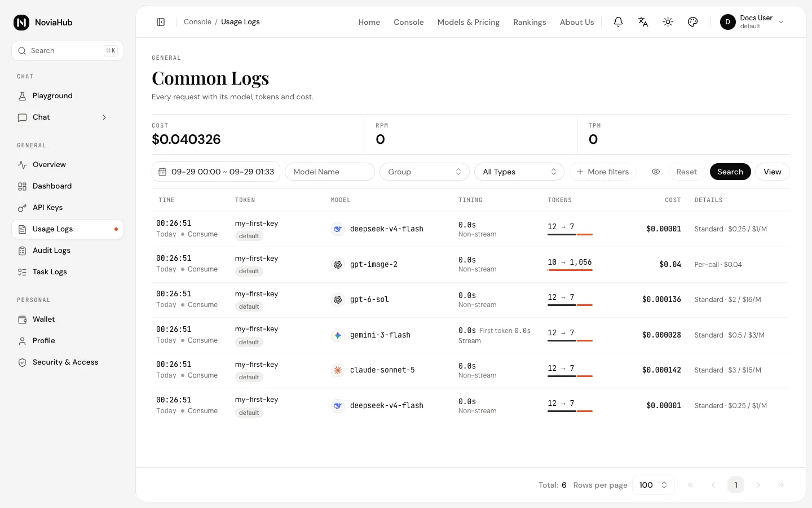This screenshot has width=812, height=508.
Task: Collapse the sidebar panel toggle icon
Action: pyautogui.click(x=161, y=22)
